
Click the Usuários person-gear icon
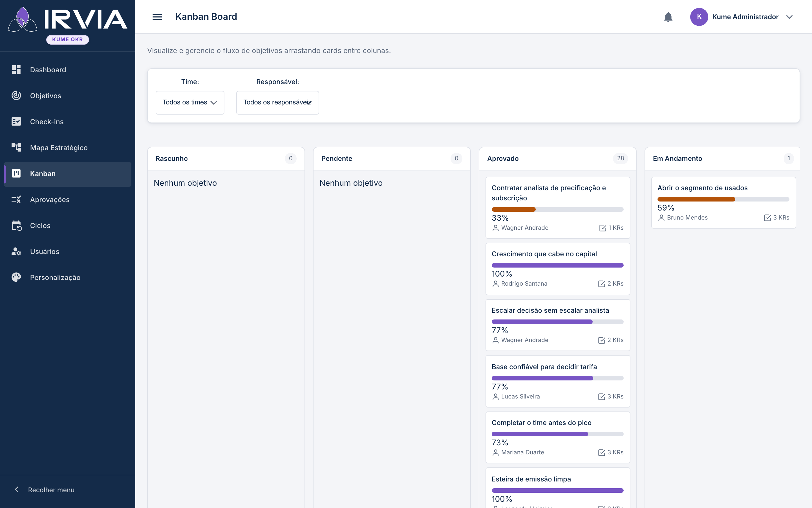[x=16, y=251]
